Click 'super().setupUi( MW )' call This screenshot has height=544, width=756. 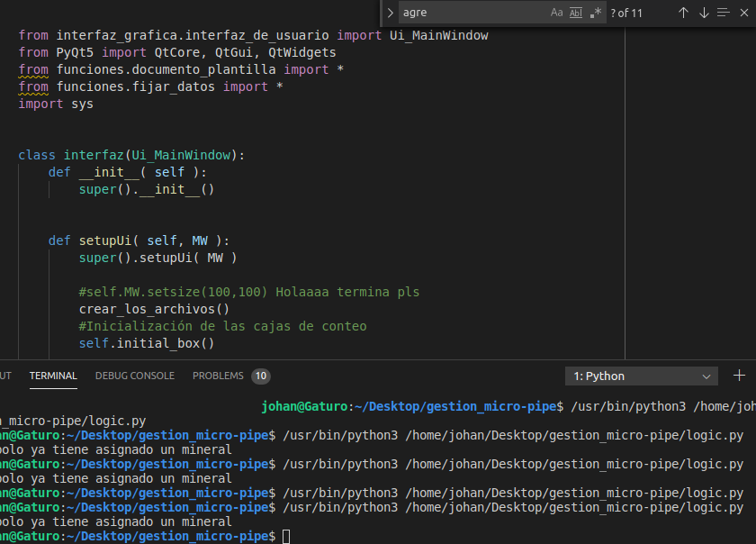(158, 258)
